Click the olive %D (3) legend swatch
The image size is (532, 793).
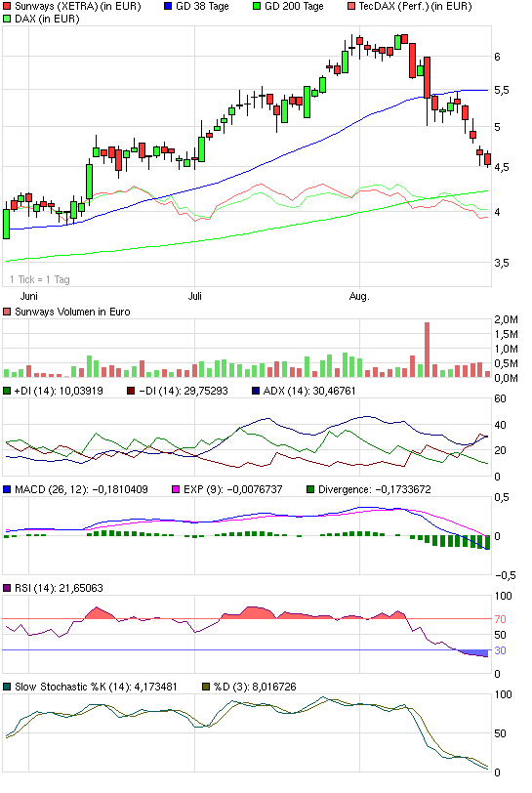click(x=206, y=687)
